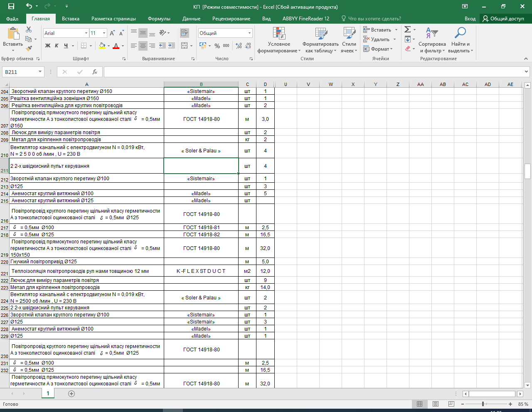Image resolution: width=532 pixels, height=412 pixels.
Task: Toggle underline formatting (Ч)
Action: pyautogui.click(x=66, y=46)
